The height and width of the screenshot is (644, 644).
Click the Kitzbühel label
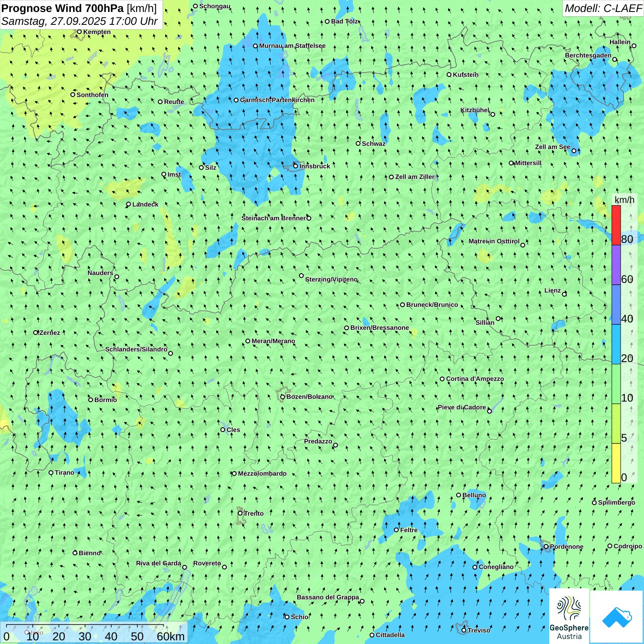475,110
